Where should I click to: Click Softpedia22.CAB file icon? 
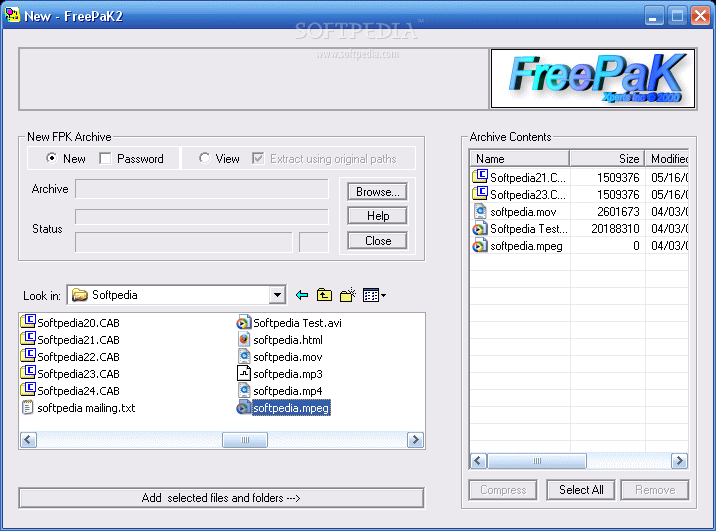tap(28, 356)
